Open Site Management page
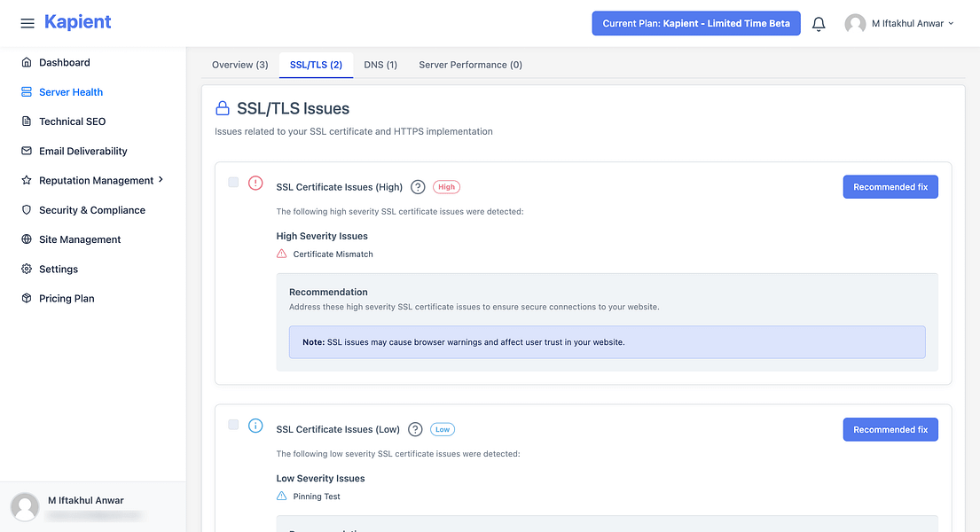 79,239
